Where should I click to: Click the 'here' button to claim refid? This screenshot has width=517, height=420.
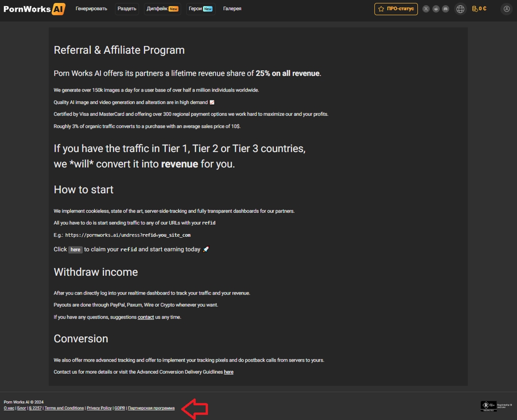pyautogui.click(x=75, y=249)
